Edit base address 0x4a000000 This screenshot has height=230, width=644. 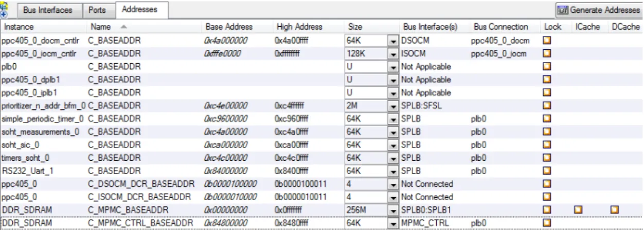(226, 40)
